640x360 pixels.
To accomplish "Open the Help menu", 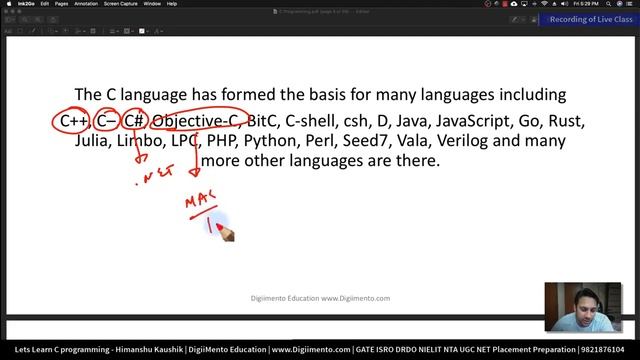I will 172,4.
